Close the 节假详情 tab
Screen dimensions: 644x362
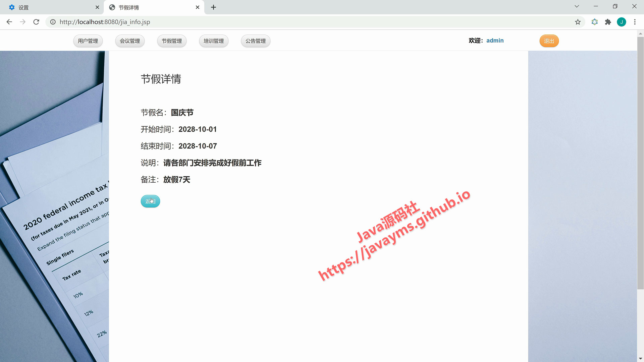point(198,7)
